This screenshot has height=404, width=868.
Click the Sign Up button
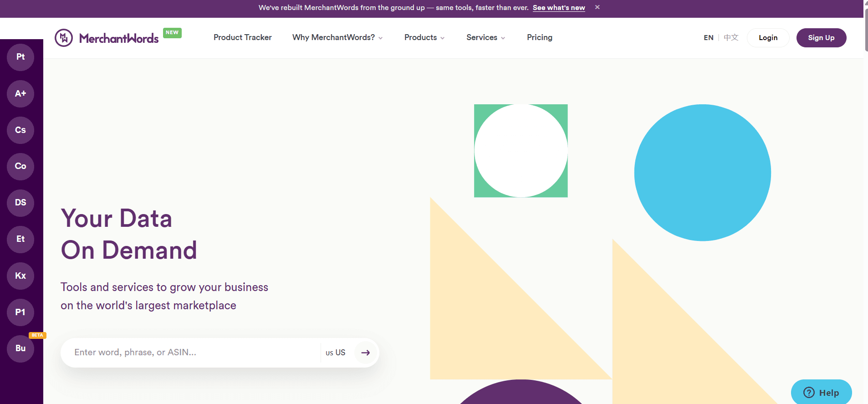coord(822,38)
